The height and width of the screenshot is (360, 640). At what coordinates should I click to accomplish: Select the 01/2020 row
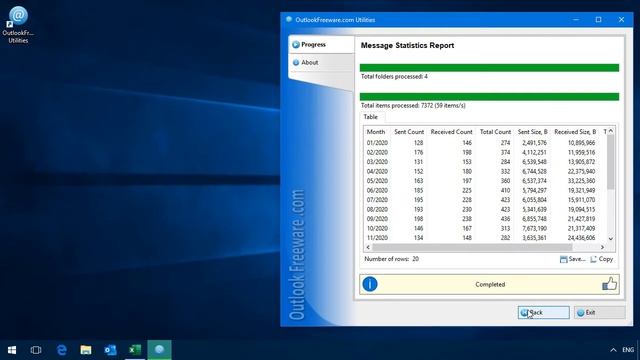point(485,143)
